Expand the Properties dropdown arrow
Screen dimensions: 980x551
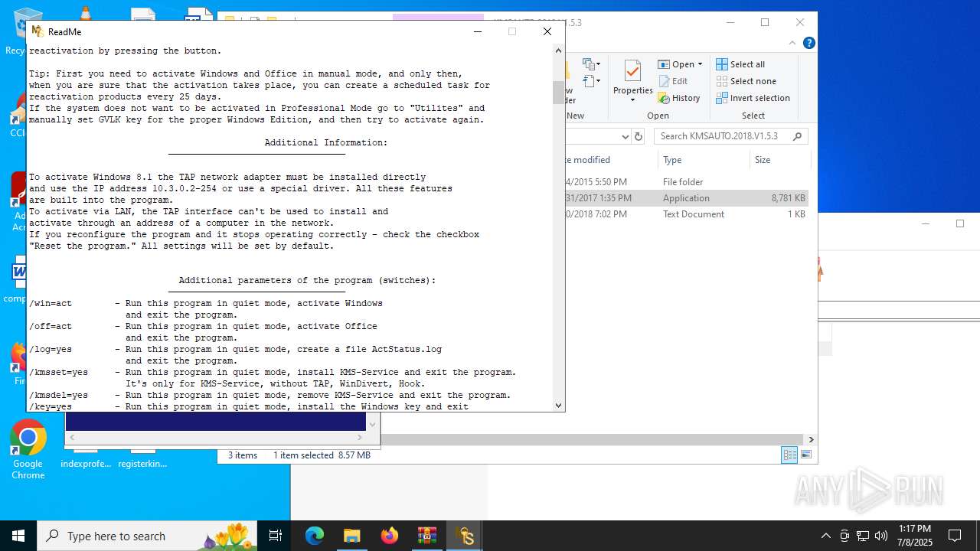(632, 100)
